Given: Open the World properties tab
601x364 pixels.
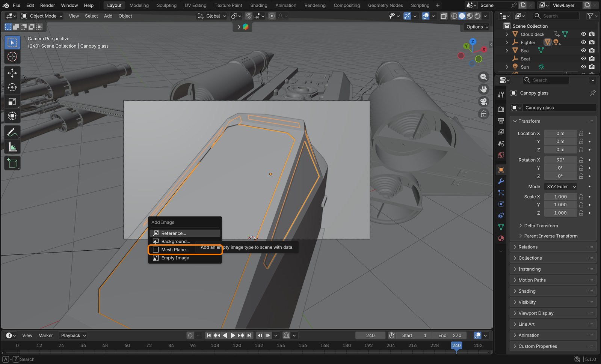Looking at the screenshot, I should pyautogui.click(x=501, y=155).
